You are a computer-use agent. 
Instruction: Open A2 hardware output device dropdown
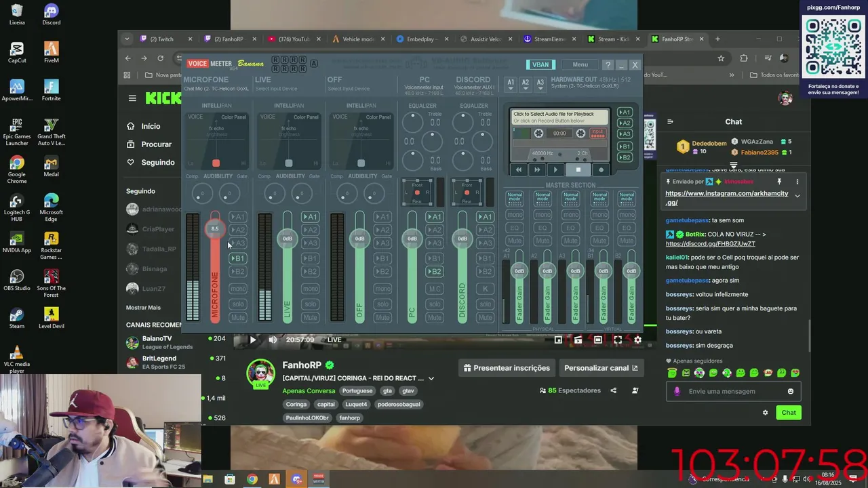coord(526,83)
